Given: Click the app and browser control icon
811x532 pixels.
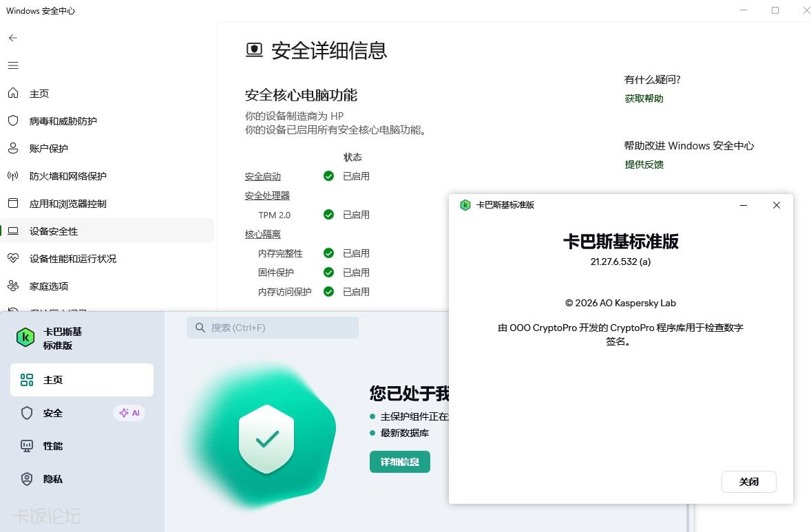Looking at the screenshot, I should (13, 203).
